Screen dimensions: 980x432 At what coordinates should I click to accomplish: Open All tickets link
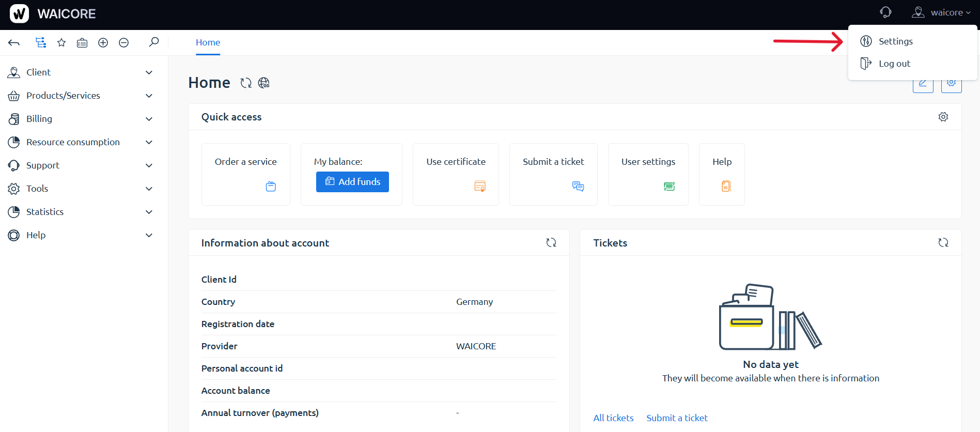(613, 418)
